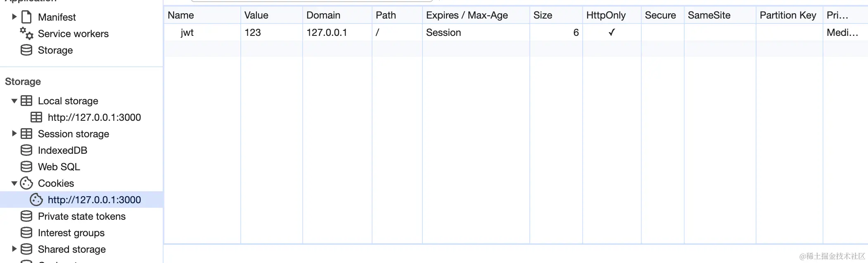Click the Medium priority cell of jwt
Image resolution: width=868 pixels, height=263 pixels.
(845, 32)
